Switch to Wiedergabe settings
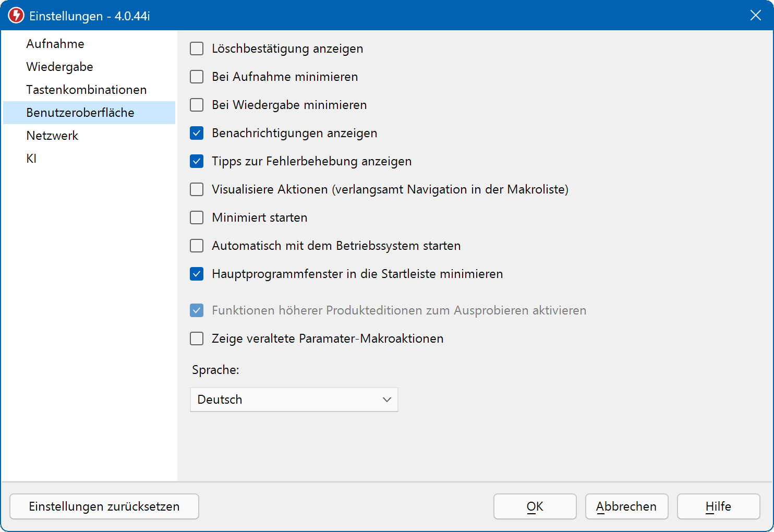This screenshot has height=532, width=774. 59,67
